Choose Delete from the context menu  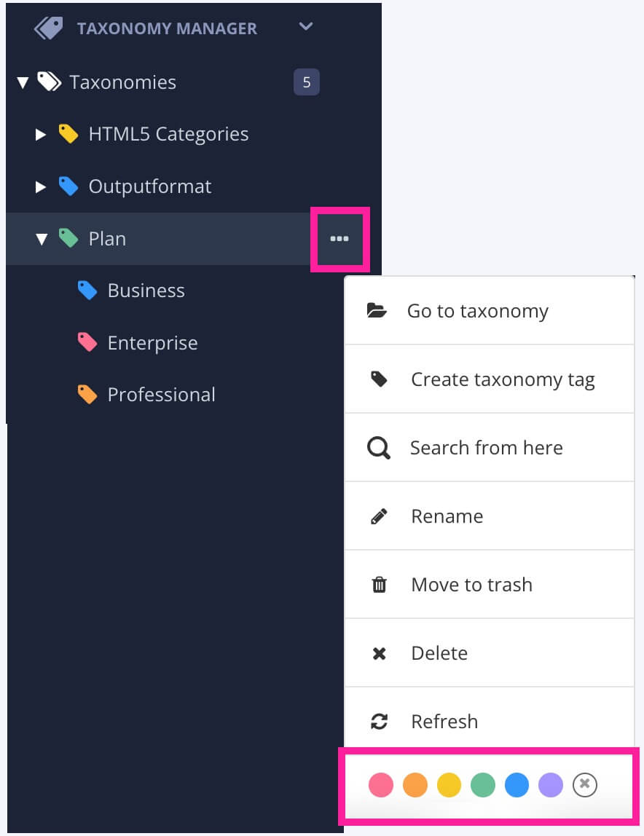click(x=439, y=652)
